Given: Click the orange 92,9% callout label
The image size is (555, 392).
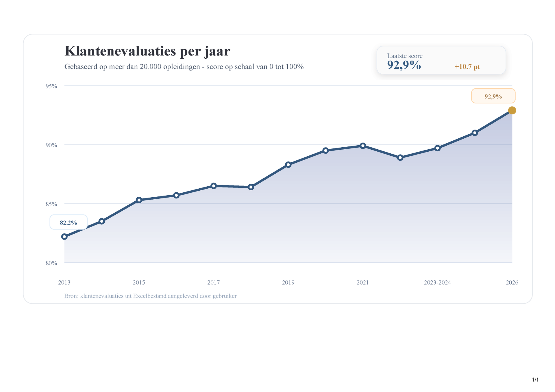Looking at the screenshot, I should pos(493,96).
